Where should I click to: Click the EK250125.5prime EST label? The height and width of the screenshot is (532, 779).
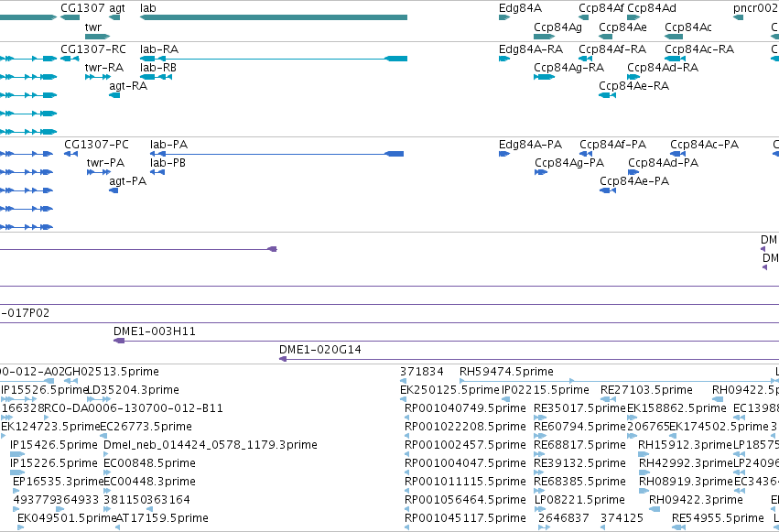[449, 390]
